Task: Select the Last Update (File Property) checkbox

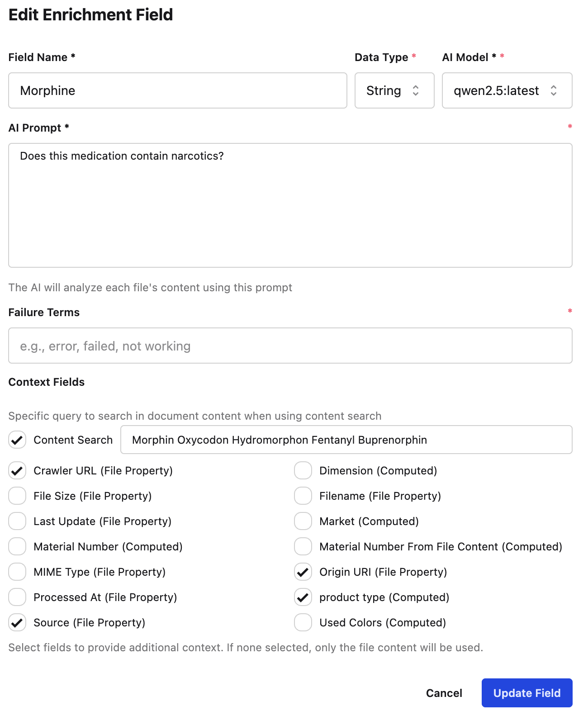Action: coord(17,521)
